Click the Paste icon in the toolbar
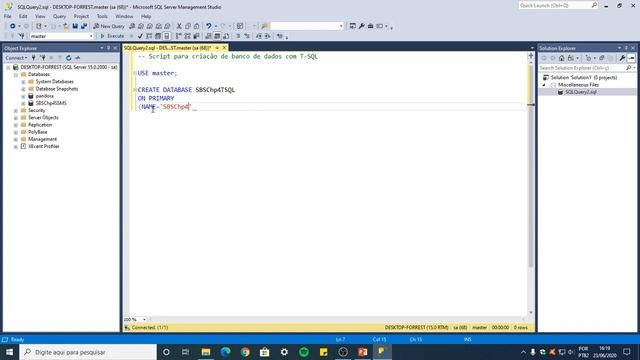Viewport: 640px width, 360px height. pyautogui.click(x=196, y=26)
